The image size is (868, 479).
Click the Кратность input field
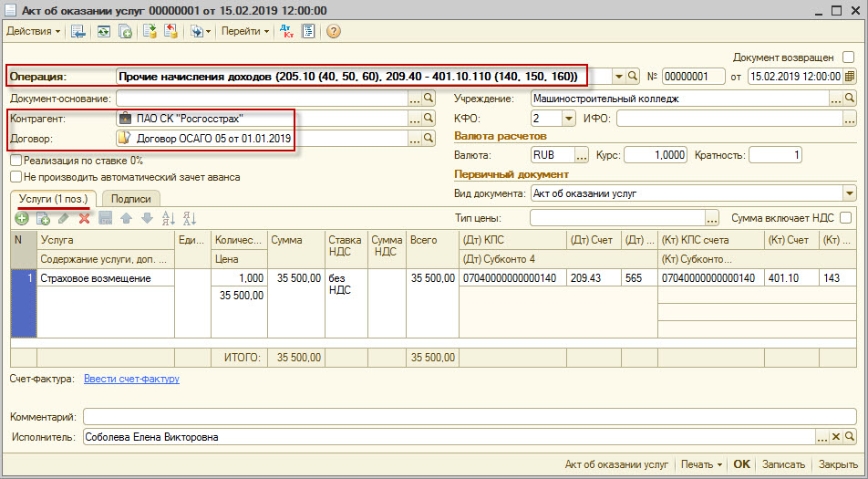[x=775, y=156]
